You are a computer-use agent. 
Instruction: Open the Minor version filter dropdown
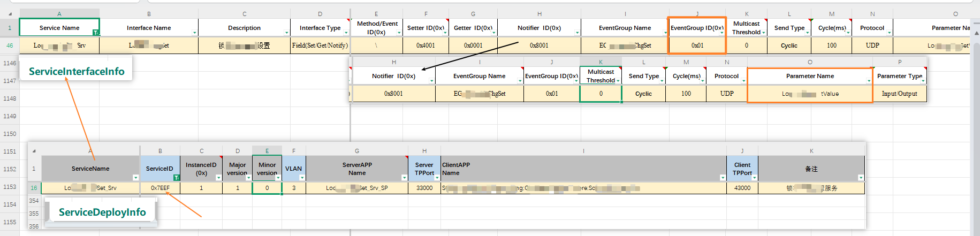pyautogui.click(x=278, y=178)
